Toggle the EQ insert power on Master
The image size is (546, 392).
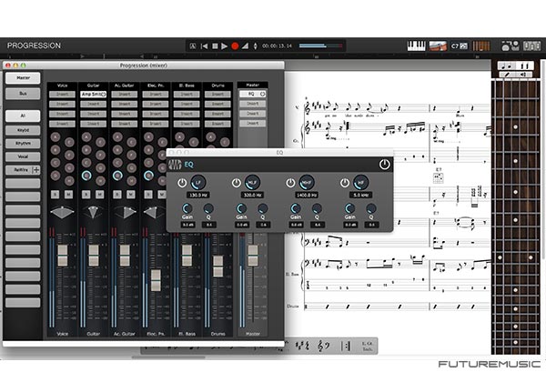[x=263, y=94]
